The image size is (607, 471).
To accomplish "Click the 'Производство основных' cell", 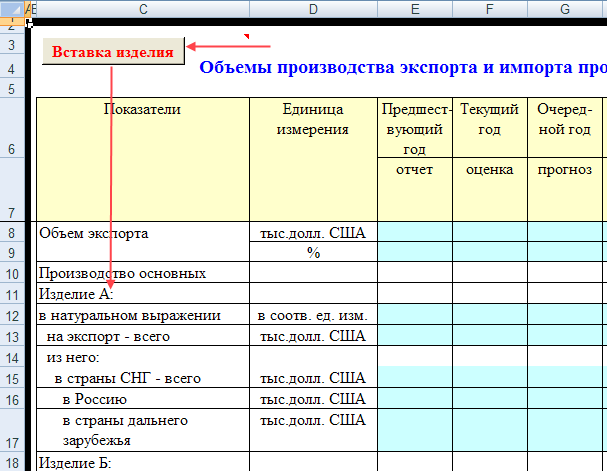I will click(x=143, y=273).
